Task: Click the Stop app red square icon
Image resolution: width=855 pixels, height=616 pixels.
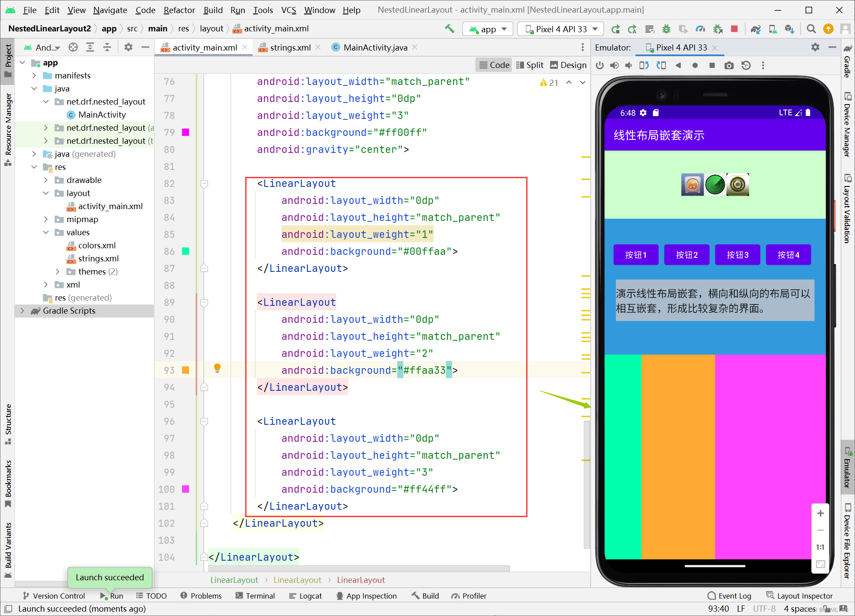Action: [x=734, y=29]
